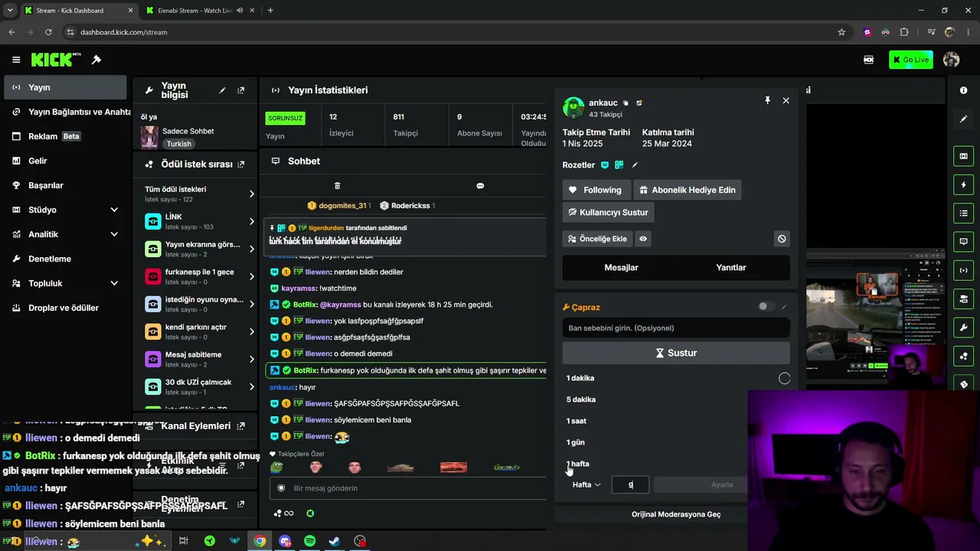Click the wrench icon in right sidebar
This screenshot has height=551, width=980.
[x=963, y=328]
